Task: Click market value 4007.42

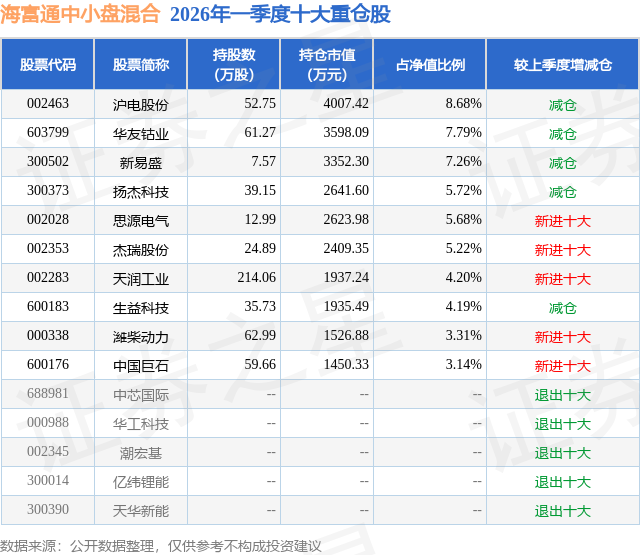Action: (346, 104)
